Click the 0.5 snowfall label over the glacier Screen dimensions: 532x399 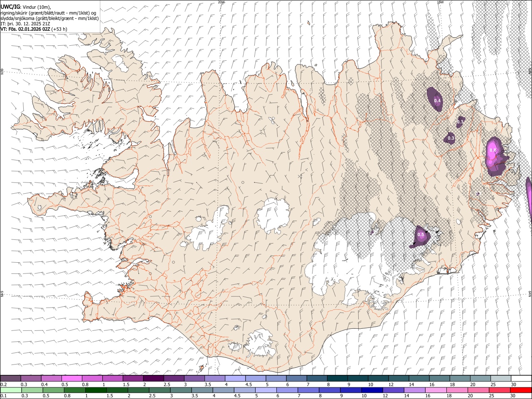[x=421, y=234]
